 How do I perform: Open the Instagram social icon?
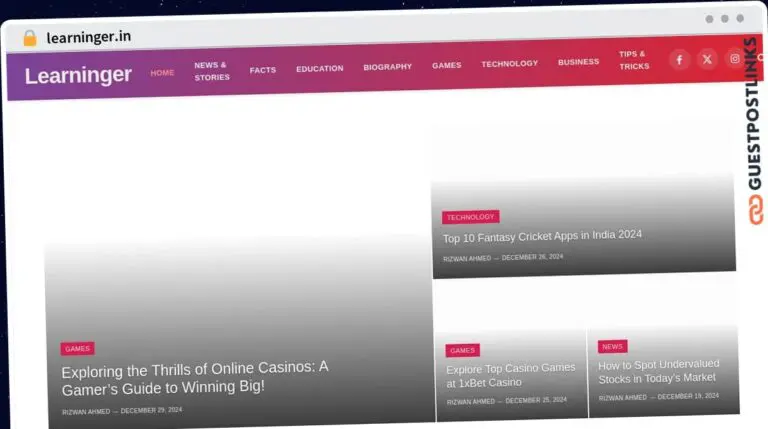[x=734, y=59]
